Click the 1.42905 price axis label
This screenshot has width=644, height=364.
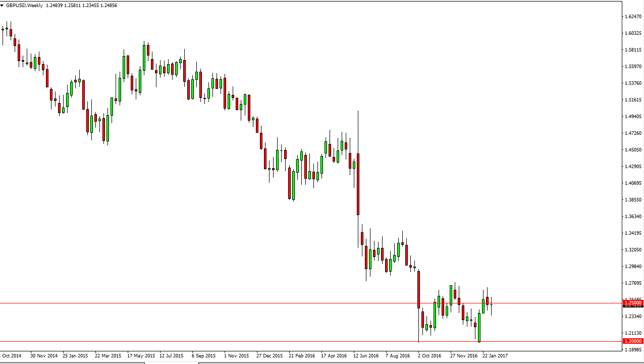pos(633,167)
